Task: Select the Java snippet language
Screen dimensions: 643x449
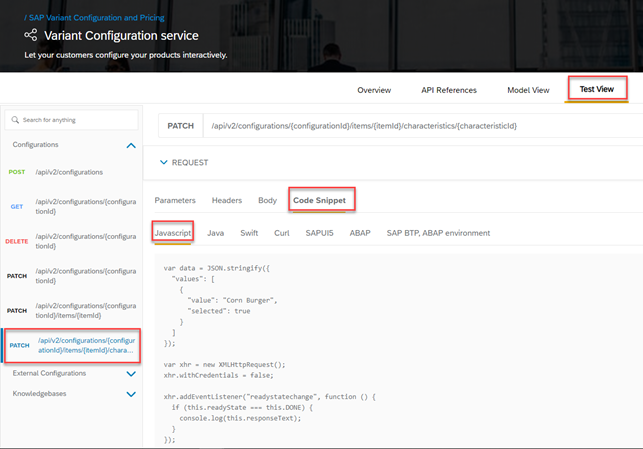Action: 216,233
